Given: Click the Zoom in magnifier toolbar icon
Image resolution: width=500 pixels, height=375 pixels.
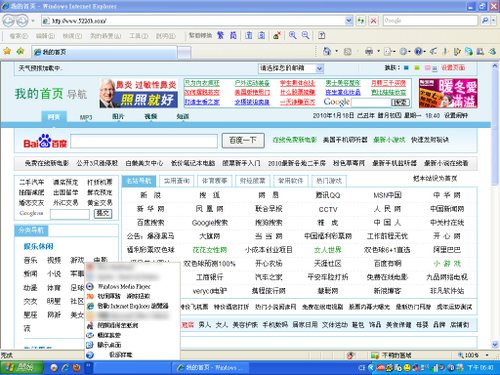Looking at the screenshot, I should pos(293,35).
